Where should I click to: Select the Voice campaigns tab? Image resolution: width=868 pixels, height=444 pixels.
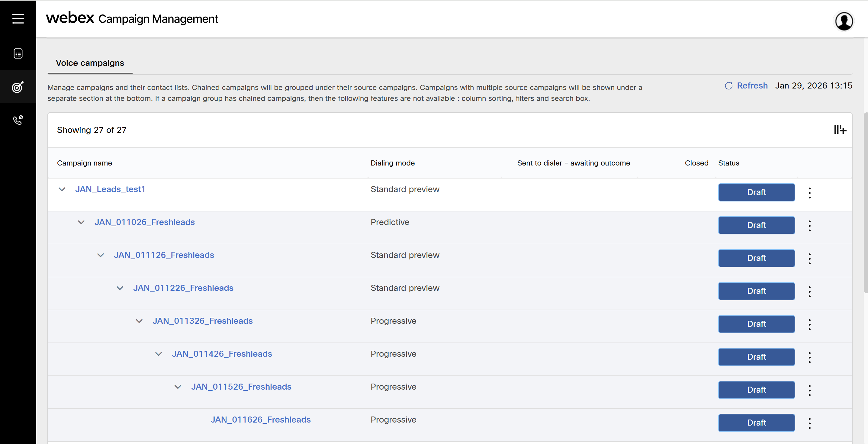pyautogui.click(x=90, y=63)
